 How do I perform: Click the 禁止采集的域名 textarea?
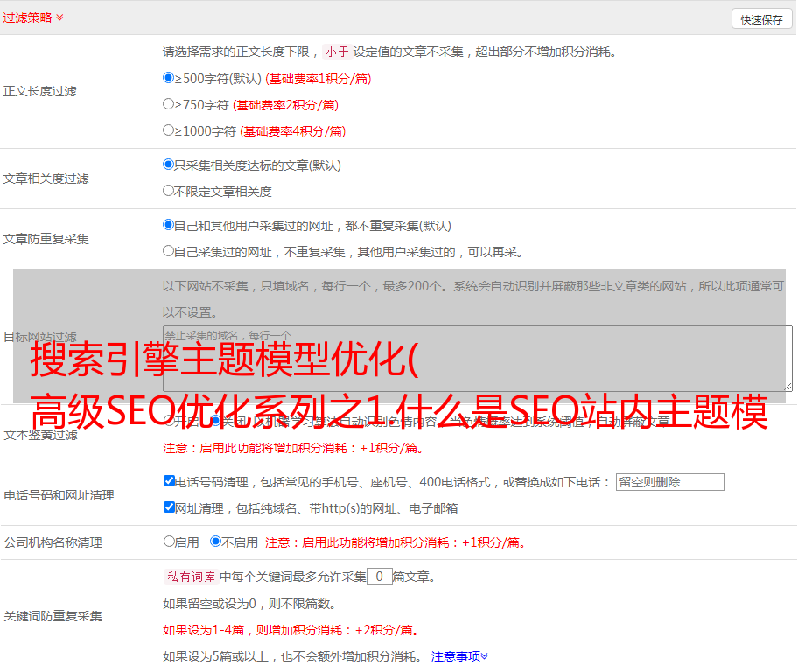pos(477,358)
